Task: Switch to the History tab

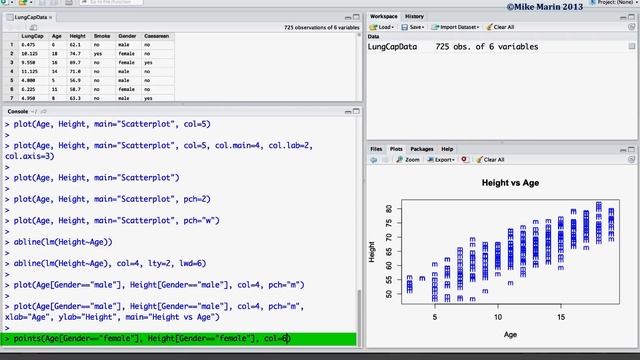Action: pos(414,16)
